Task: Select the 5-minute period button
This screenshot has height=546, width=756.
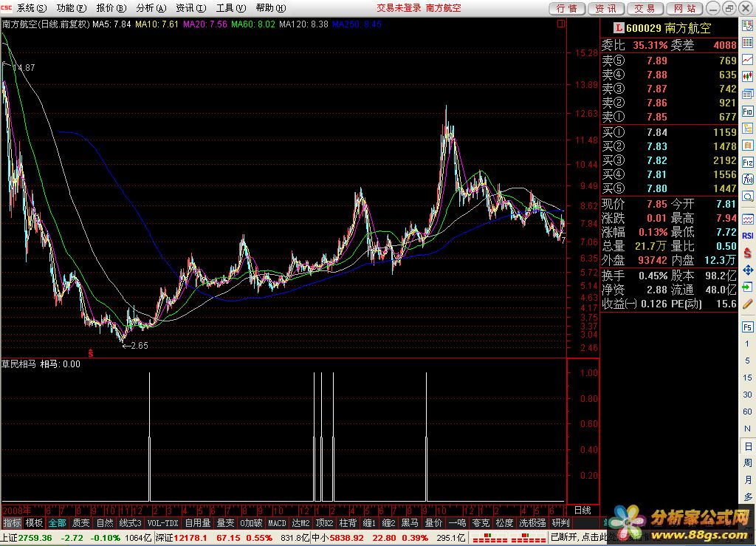Action: [747, 361]
